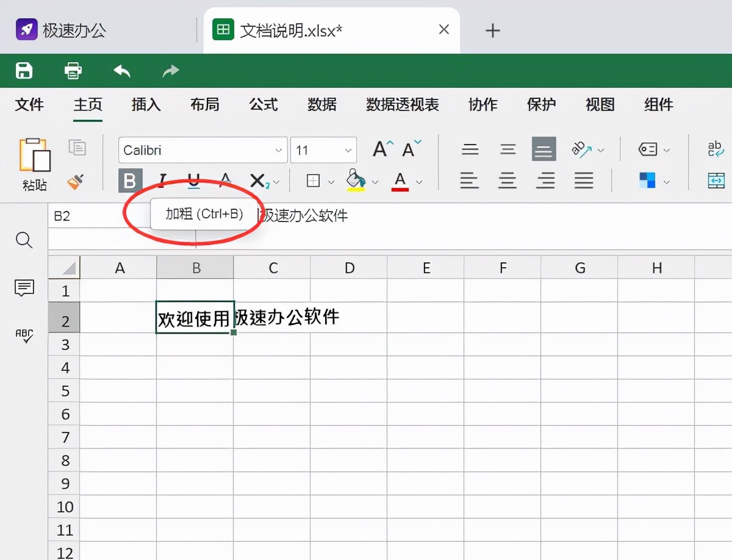Switch to the 插入 ribbon tab

[x=146, y=105]
